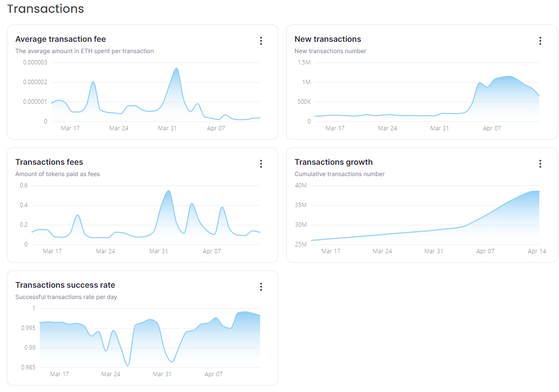Click the highest peak in Transactions fees chart
The height and width of the screenshot is (392, 559).
(169, 191)
